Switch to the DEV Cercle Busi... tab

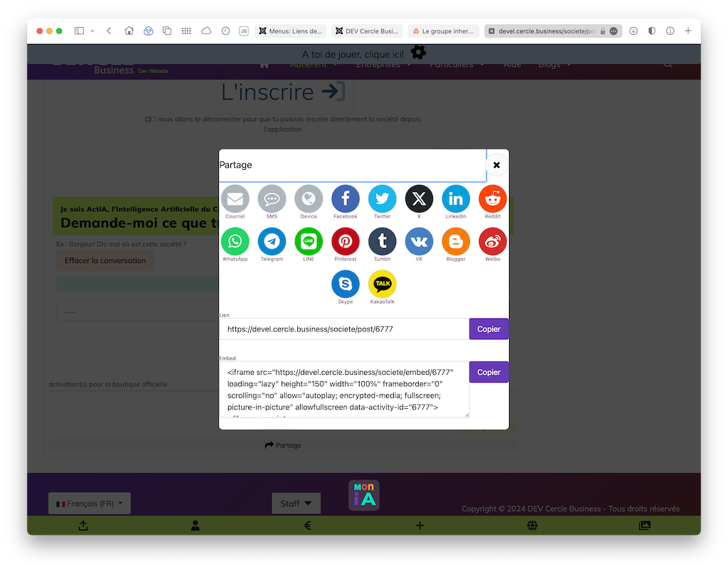tap(368, 31)
